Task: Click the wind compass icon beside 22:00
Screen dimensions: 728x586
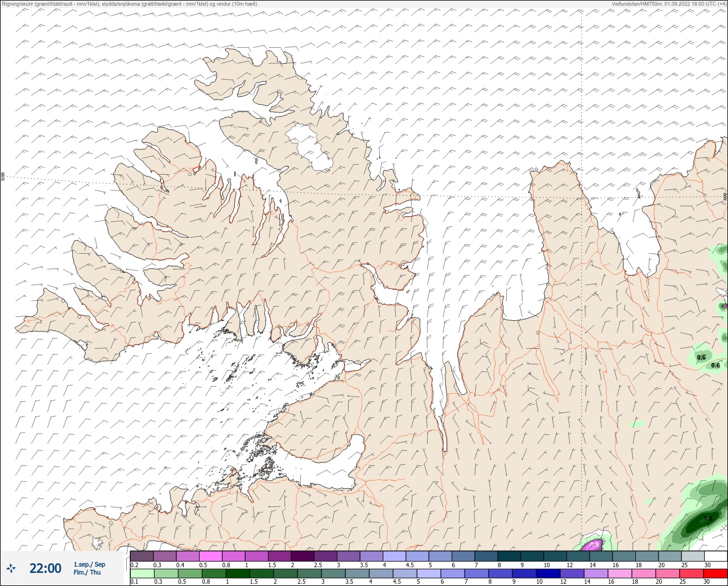Action: pos(11,568)
